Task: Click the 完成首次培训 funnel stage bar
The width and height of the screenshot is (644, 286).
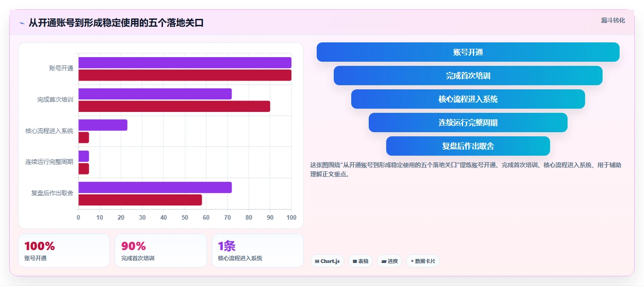Action: coord(468,76)
